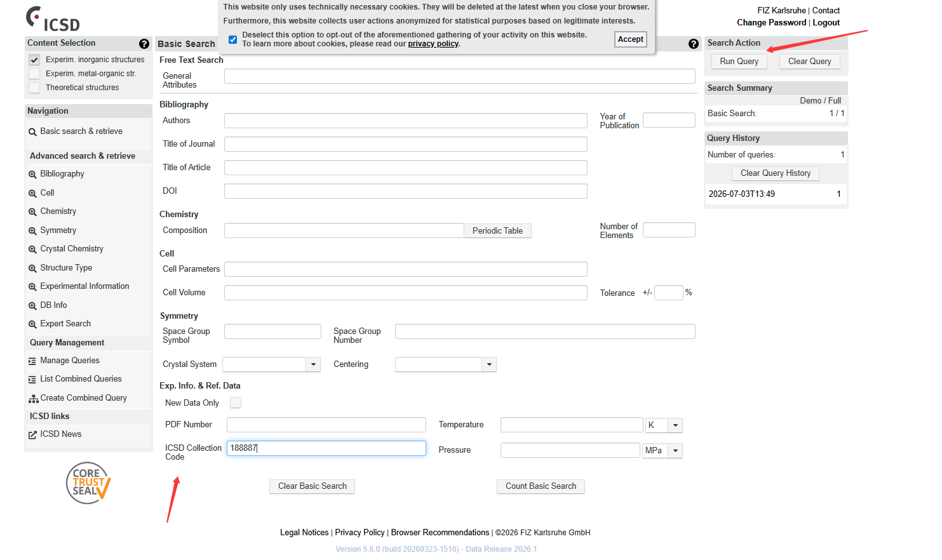Click the Structure Type search icon
Image resolution: width=942 pixels, height=560 pixels.
[x=32, y=269]
